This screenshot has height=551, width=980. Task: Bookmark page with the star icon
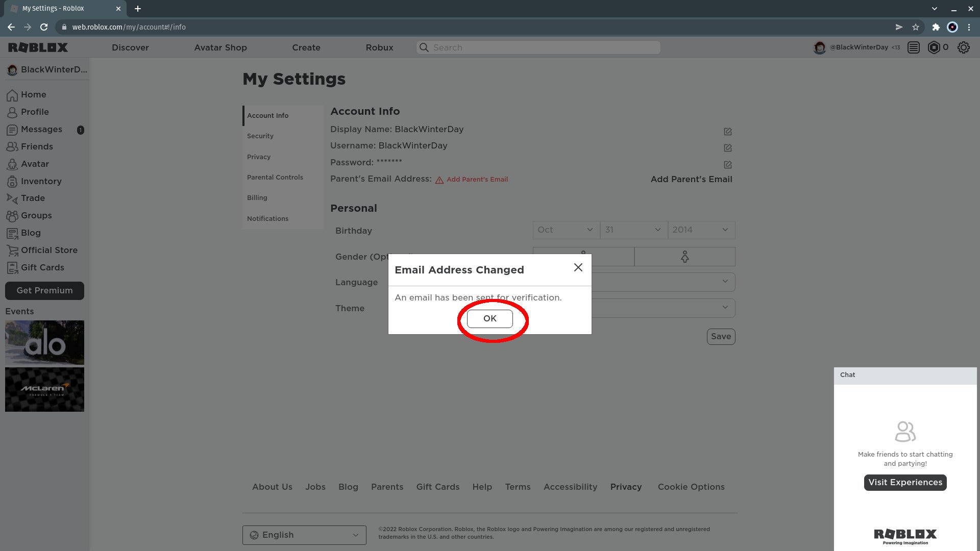[x=916, y=27]
